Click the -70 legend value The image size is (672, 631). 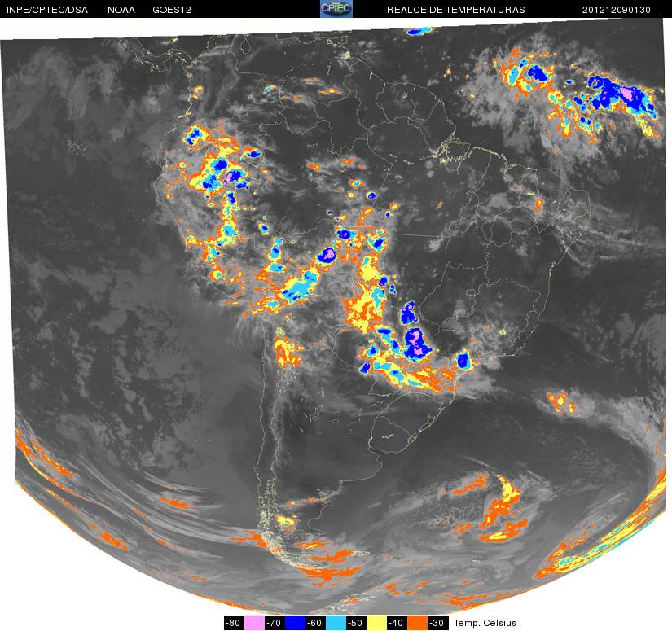(x=275, y=623)
